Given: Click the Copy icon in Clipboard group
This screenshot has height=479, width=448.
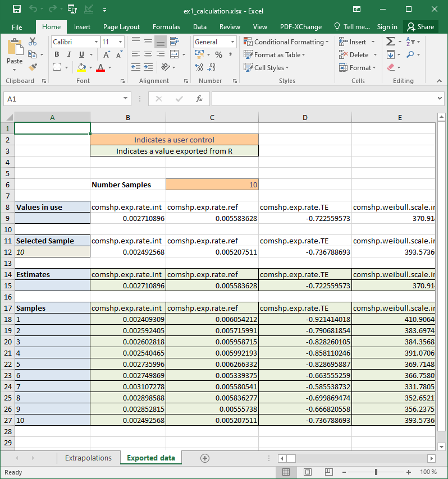Looking at the screenshot, I should (x=32, y=54).
